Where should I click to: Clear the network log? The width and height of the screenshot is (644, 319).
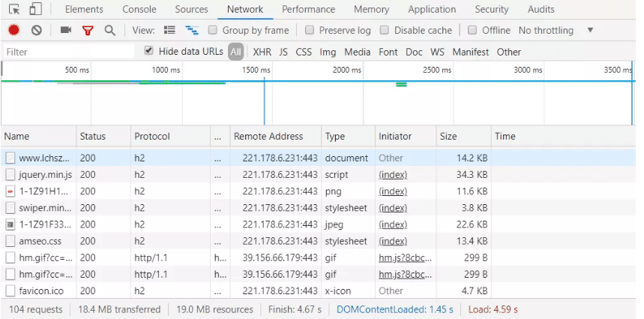pos(36,30)
